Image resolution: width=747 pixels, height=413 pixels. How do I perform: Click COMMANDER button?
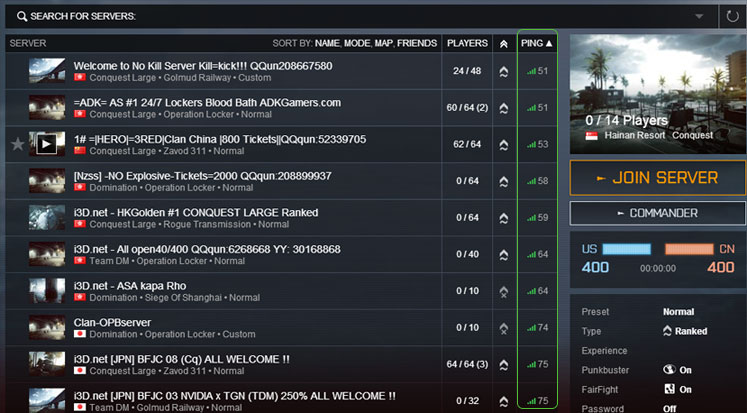[x=657, y=213]
